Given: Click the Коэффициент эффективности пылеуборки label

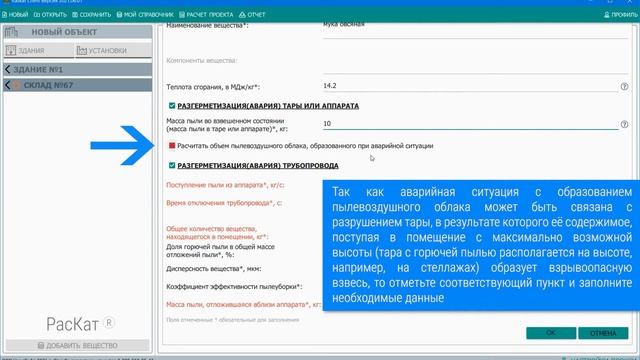Looking at the screenshot, I should 234,287.
